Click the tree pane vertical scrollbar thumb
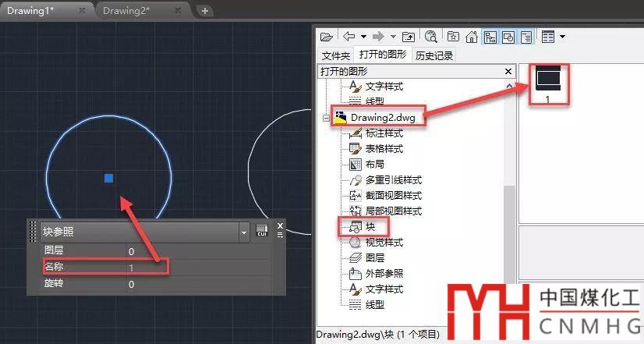The image size is (644, 344). (509, 235)
